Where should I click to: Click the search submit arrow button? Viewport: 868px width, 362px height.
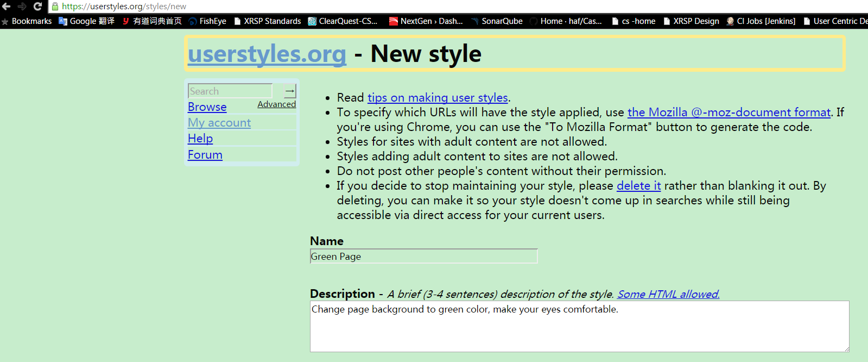pos(290,91)
